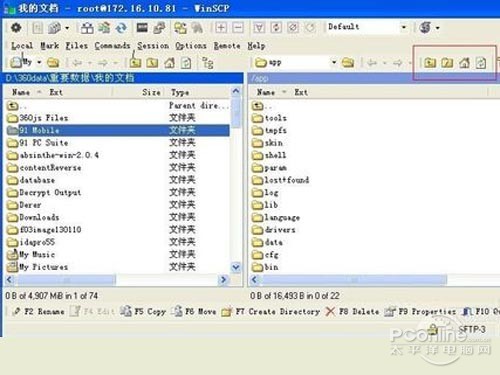Select the 91 PC Suite folder

[38, 143]
